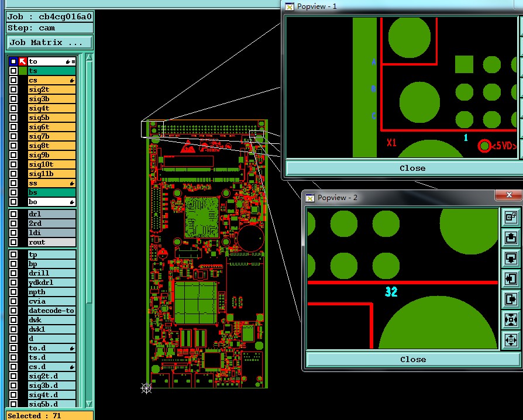Select the sig3b layer name
The image size is (523, 420).
point(51,99)
